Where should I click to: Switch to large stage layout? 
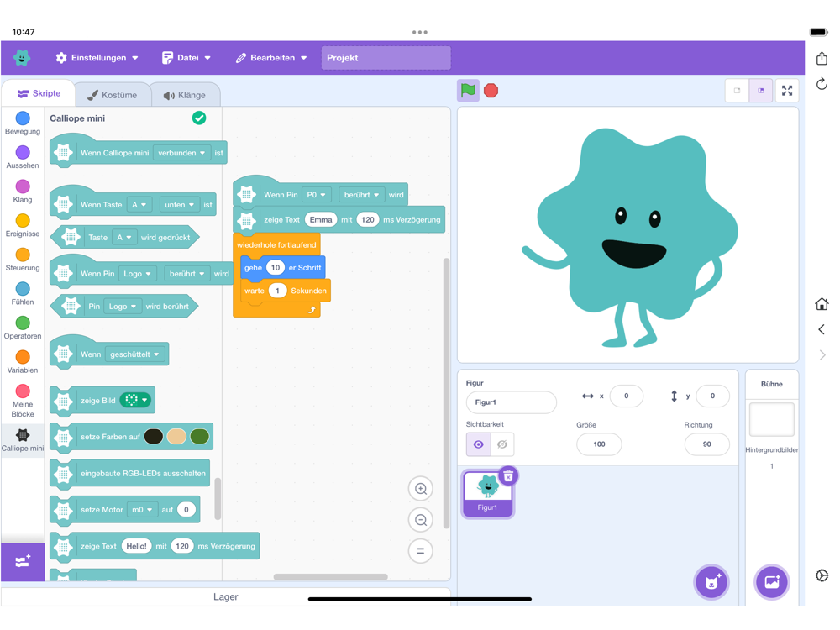pos(761,91)
